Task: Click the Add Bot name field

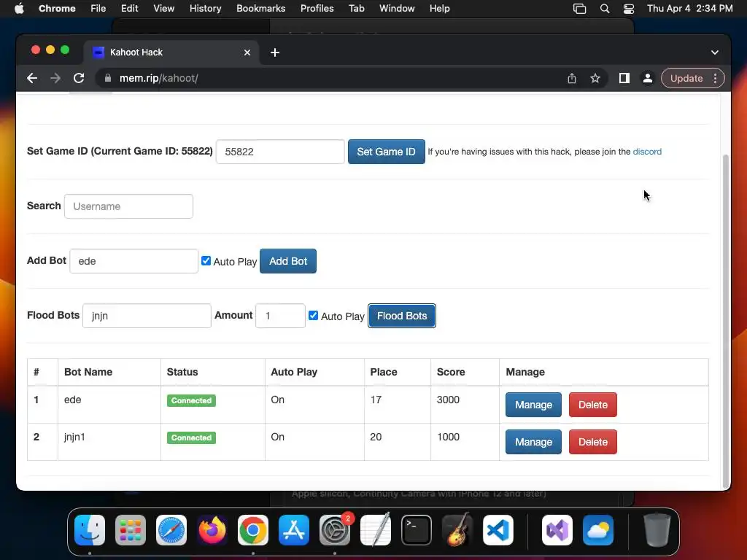Action: (x=134, y=261)
